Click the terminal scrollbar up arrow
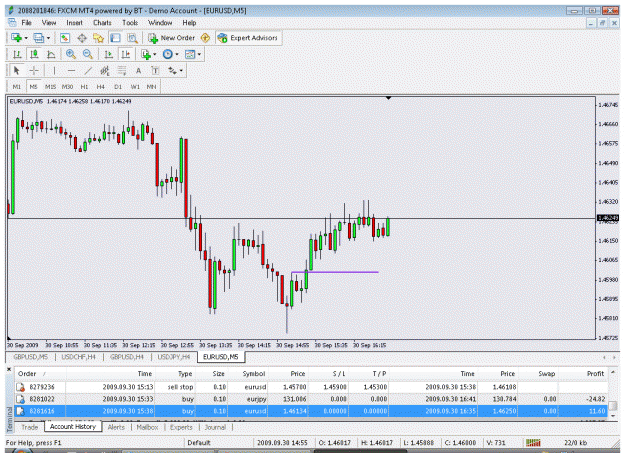Viewport: 625px width, 453px height. tap(613, 372)
